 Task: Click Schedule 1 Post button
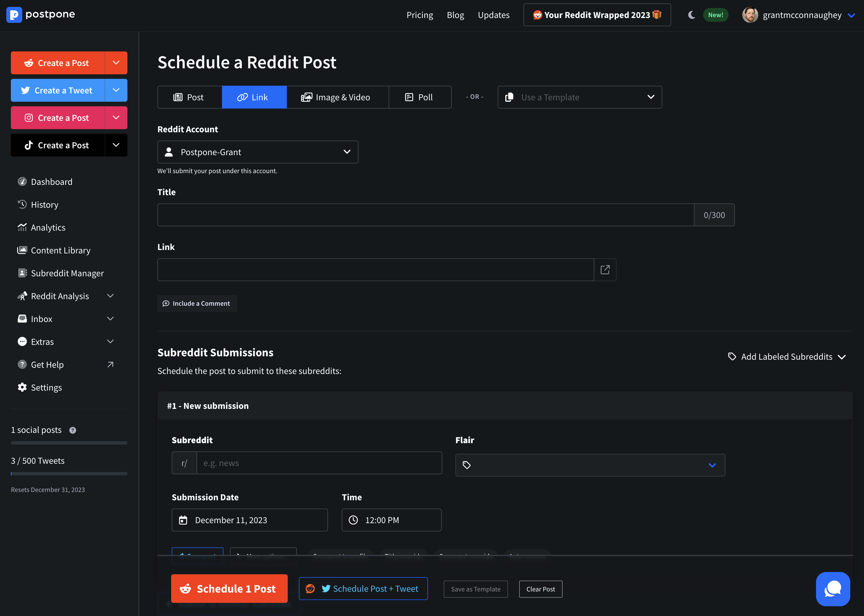pos(229,589)
